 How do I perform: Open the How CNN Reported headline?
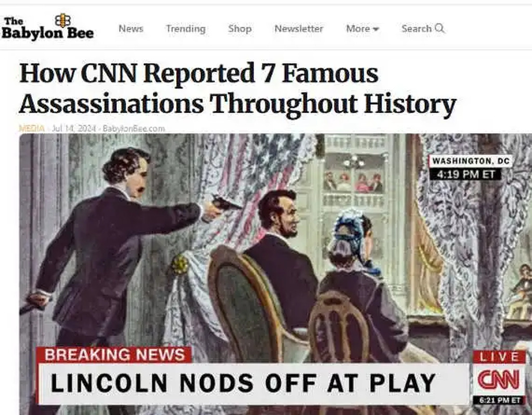(237, 88)
